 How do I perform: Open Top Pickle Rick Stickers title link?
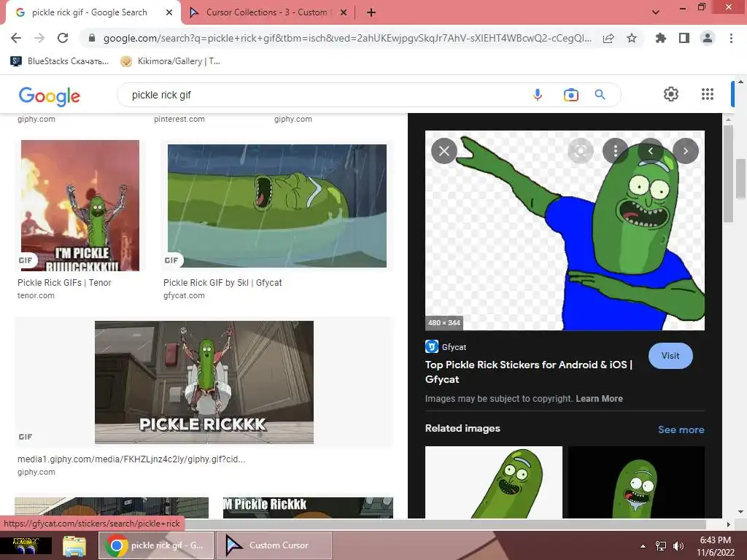(x=529, y=372)
